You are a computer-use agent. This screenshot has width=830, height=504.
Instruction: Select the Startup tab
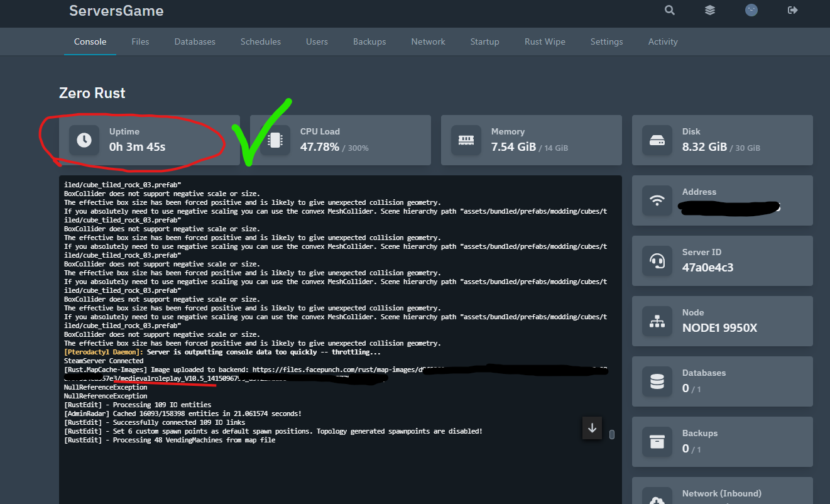pos(484,41)
